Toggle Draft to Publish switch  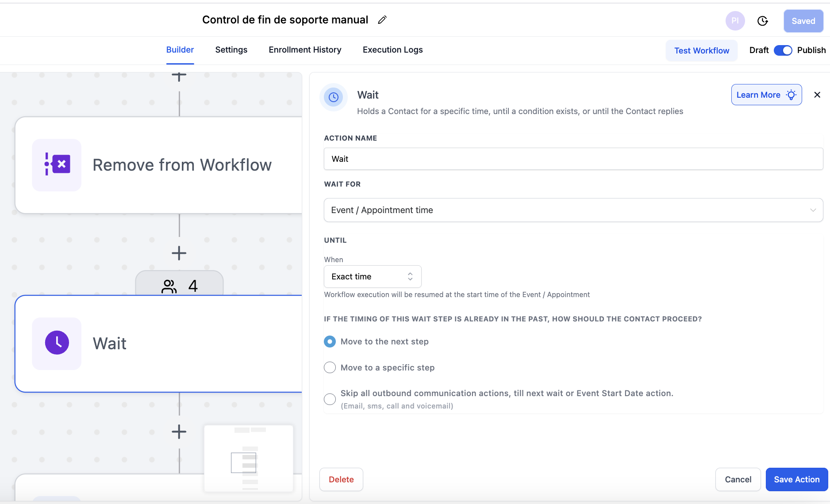tap(783, 50)
